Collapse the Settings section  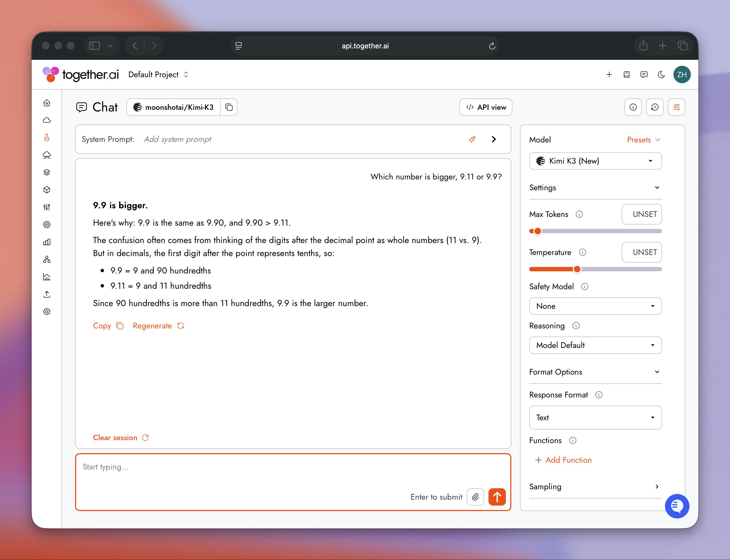(x=595, y=188)
